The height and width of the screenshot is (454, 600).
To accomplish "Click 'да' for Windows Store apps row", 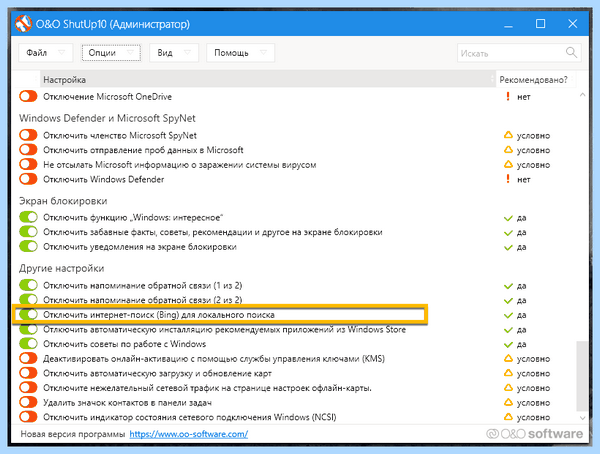I will point(522,330).
